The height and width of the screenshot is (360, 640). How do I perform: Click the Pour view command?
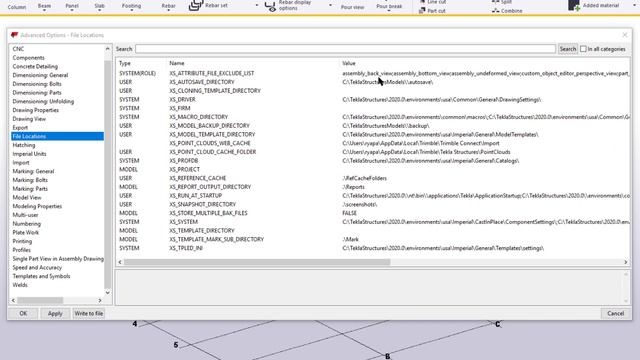click(352, 7)
